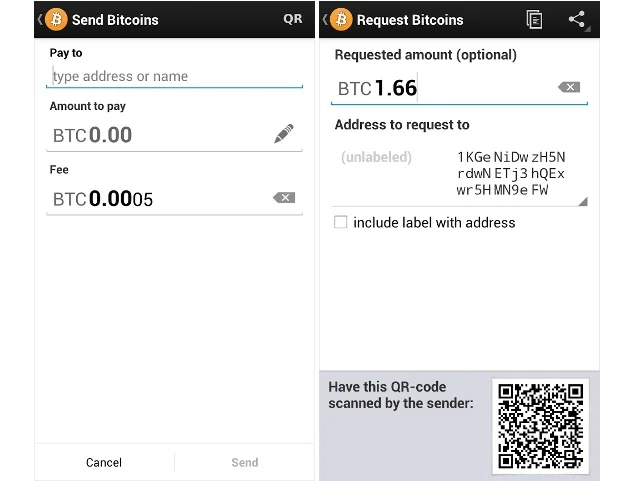Edit amount with the pencil icon
The width and height of the screenshot is (632, 481).
click(x=284, y=133)
